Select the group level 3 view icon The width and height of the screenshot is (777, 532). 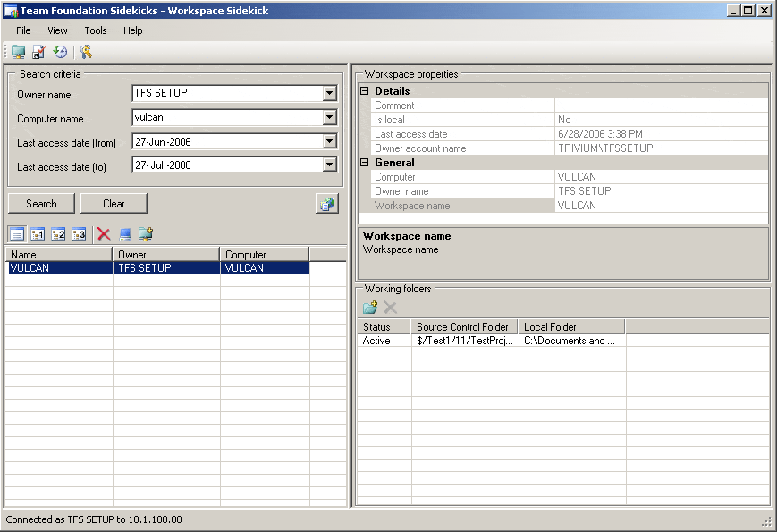(x=79, y=233)
